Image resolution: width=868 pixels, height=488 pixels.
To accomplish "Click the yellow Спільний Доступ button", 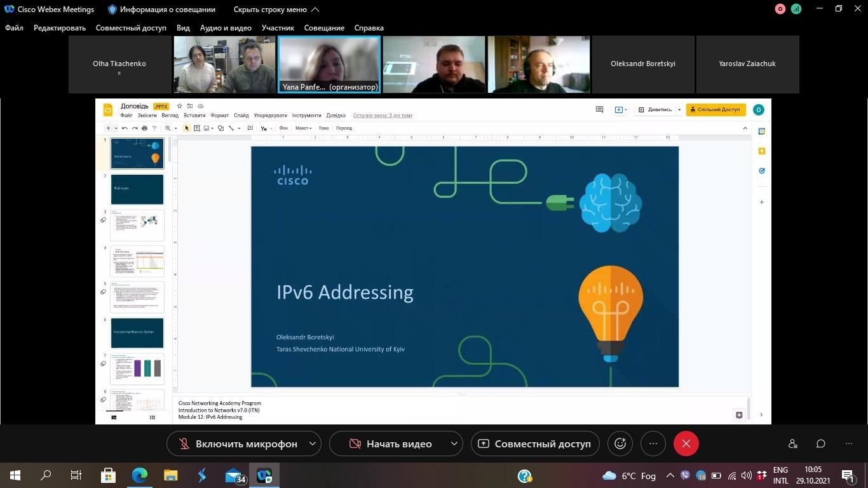I will (x=715, y=110).
